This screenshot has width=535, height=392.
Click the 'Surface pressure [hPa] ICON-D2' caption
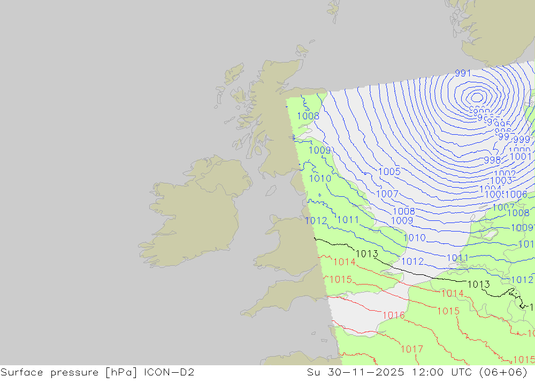tap(97, 372)
